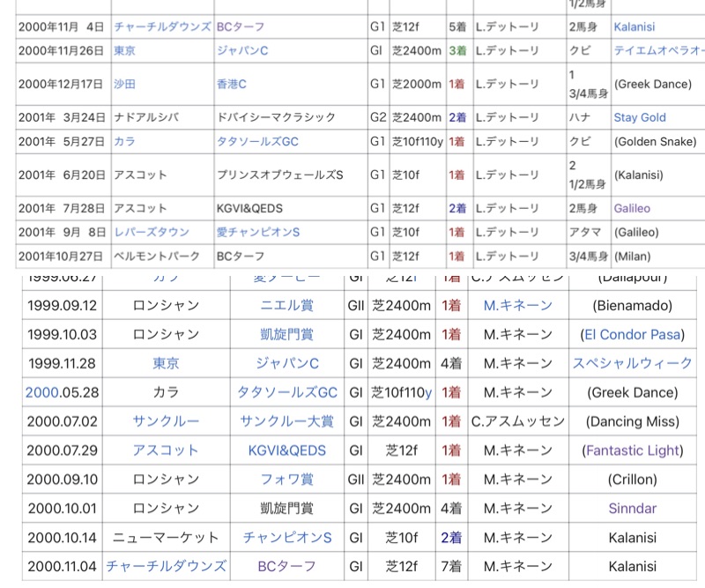Open the サンクルー大賞 race link

(287, 421)
